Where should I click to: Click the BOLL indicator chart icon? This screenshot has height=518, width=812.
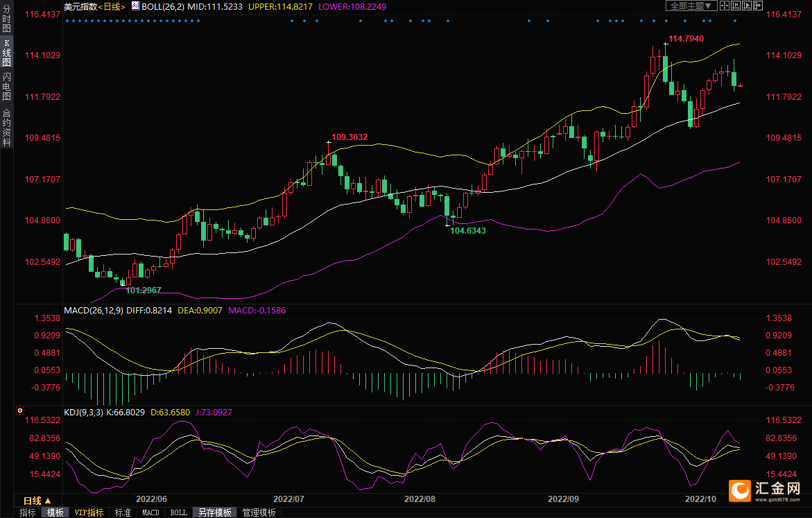(135, 6)
